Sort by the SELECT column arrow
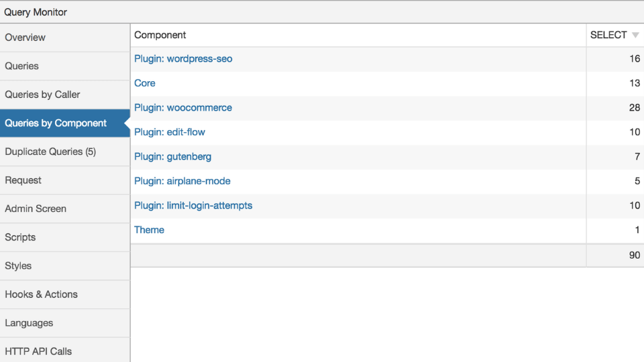Image resolution: width=644 pixels, height=362 pixels. pyautogui.click(x=635, y=36)
